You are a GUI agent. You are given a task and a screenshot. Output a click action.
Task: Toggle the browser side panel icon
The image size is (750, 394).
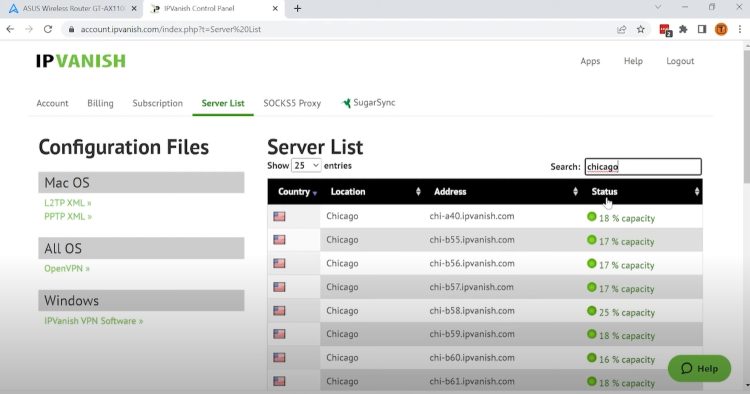(702, 30)
